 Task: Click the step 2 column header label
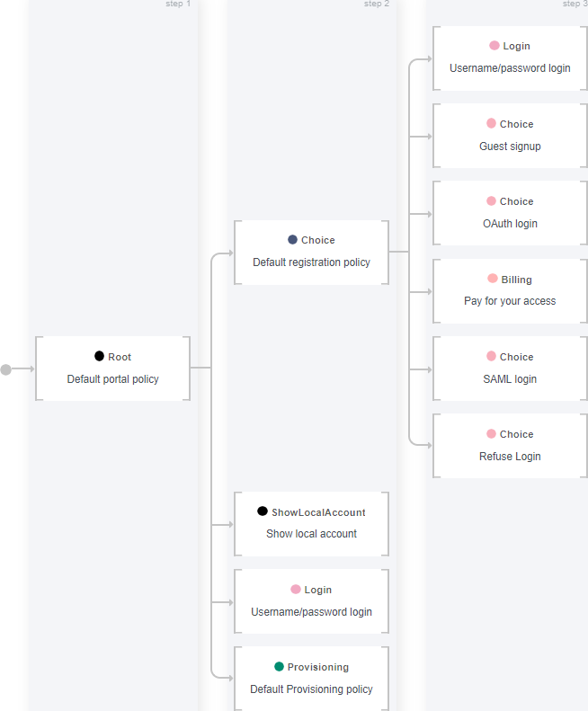(376, 4)
